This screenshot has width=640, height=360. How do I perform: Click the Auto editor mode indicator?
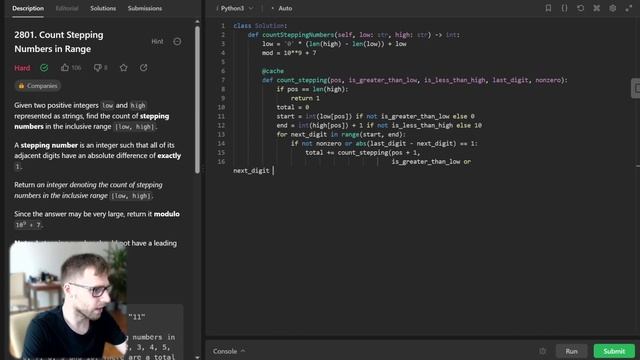coord(282,8)
